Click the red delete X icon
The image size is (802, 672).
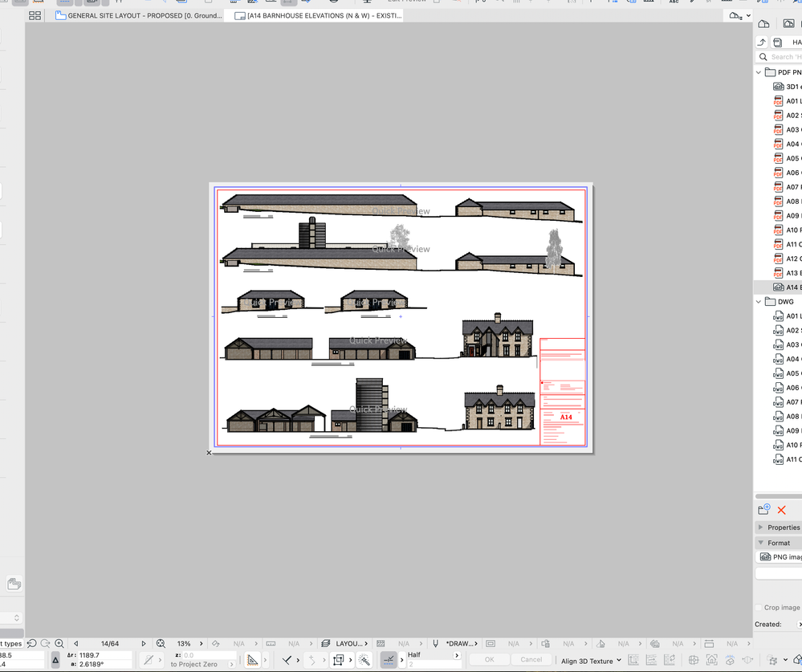coord(782,510)
